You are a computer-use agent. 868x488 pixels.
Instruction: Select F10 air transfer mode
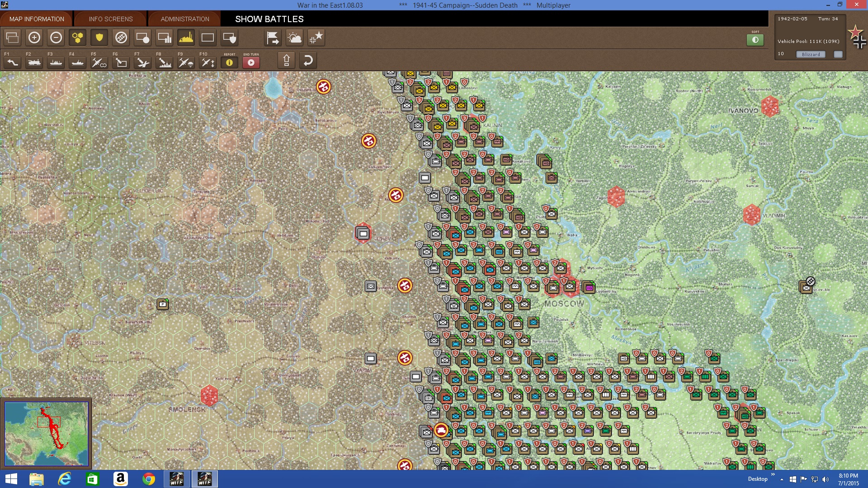(x=208, y=62)
